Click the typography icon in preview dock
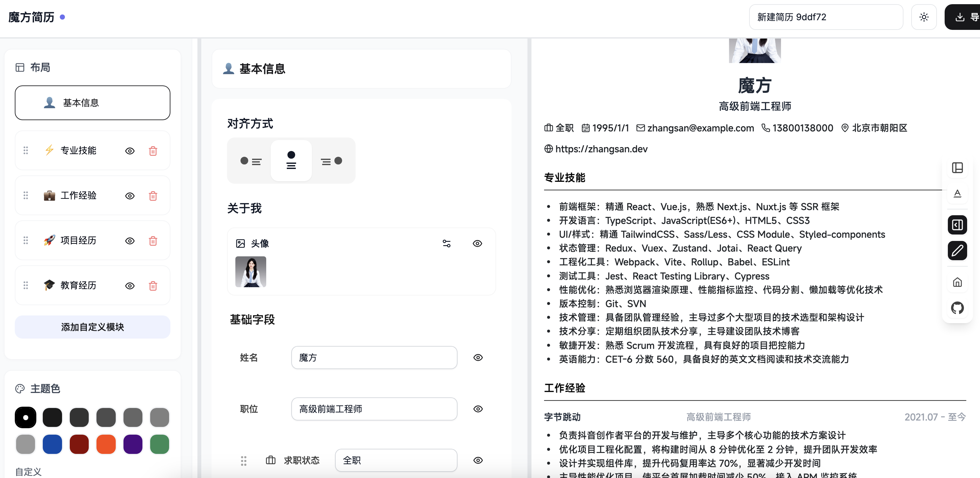The width and height of the screenshot is (980, 478). pyautogui.click(x=957, y=194)
